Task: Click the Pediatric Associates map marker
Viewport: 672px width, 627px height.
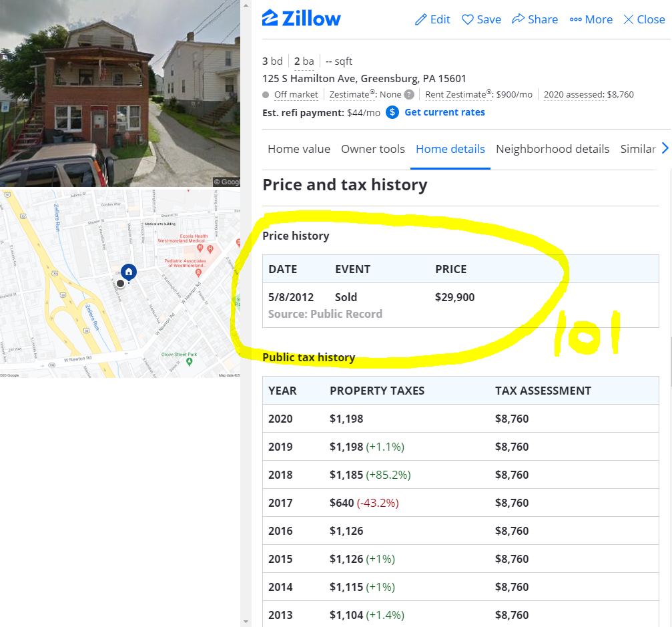Action: pyautogui.click(x=198, y=272)
